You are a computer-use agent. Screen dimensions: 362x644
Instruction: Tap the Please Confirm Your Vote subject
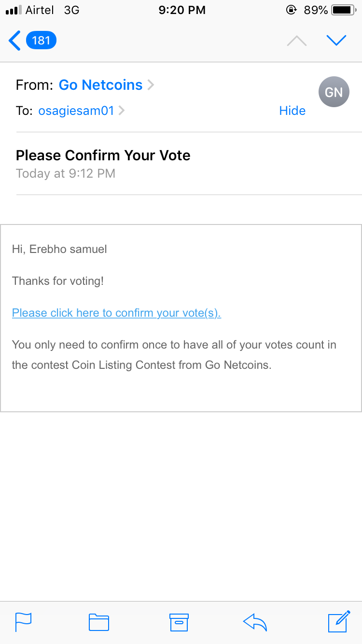pos(103,155)
